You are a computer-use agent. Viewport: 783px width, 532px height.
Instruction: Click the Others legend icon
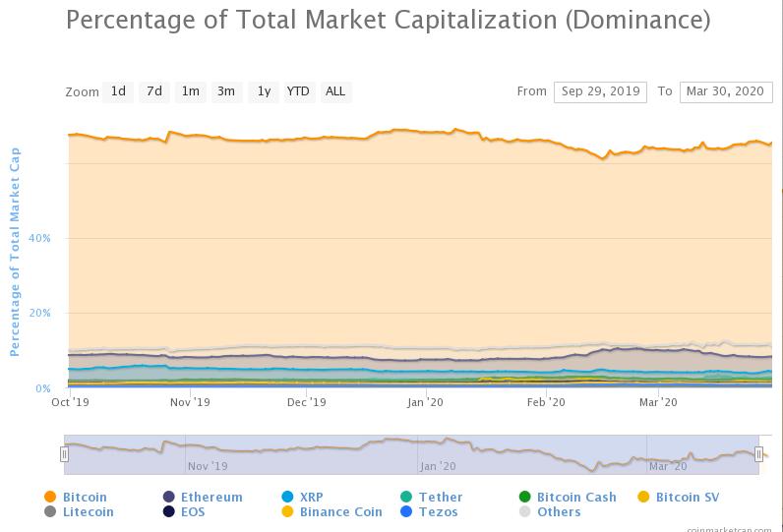(x=525, y=511)
